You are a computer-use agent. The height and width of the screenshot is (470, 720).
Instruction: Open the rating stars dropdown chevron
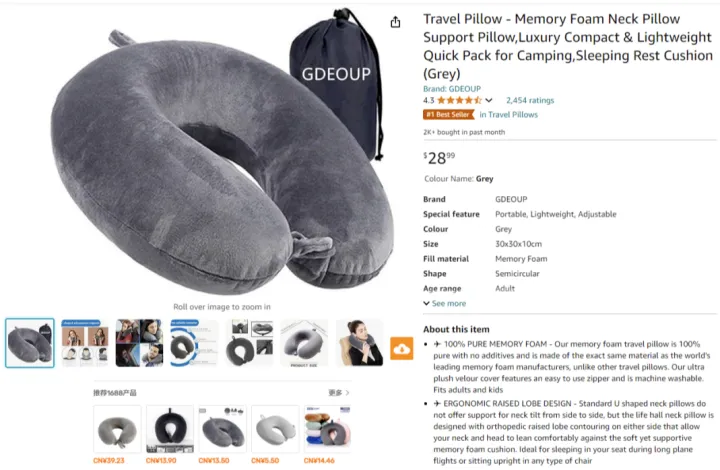coord(489,100)
